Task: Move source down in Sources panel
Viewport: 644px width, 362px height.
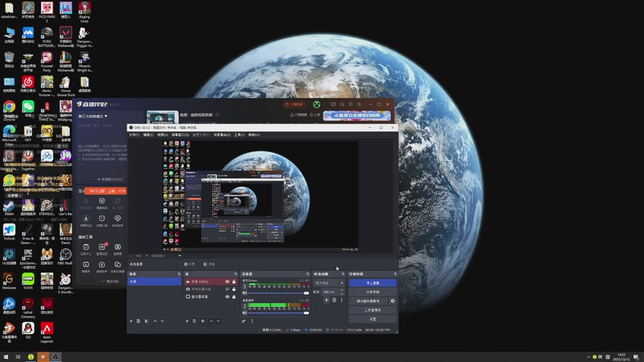Action: pos(218,321)
